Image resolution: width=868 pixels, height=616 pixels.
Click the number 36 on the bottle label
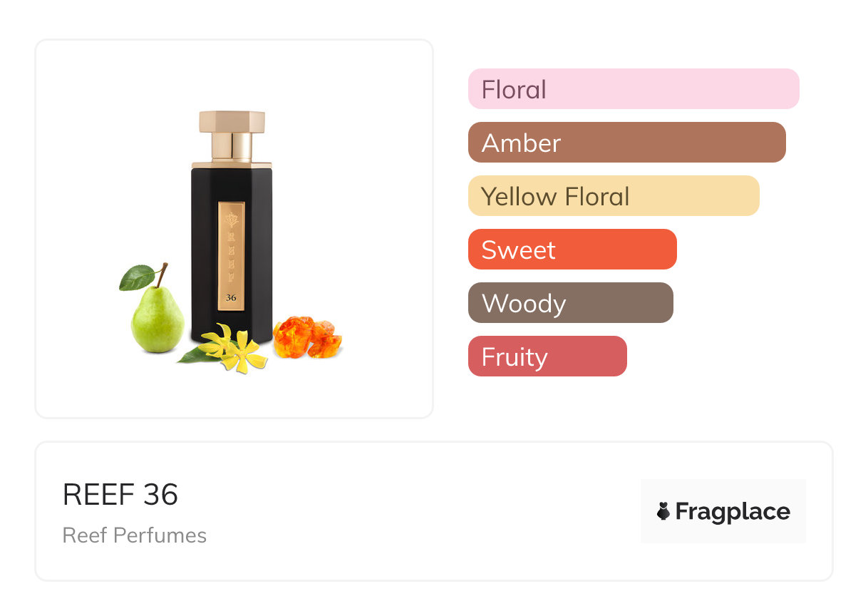(x=231, y=298)
